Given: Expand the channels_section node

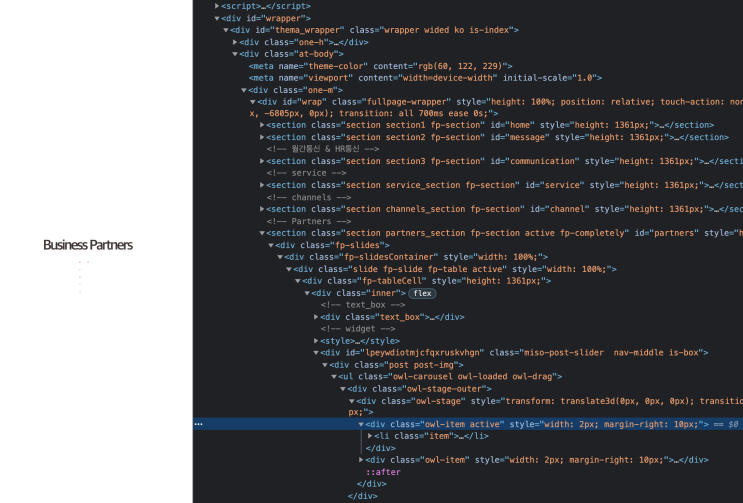Looking at the screenshot, I should [262, 209].
